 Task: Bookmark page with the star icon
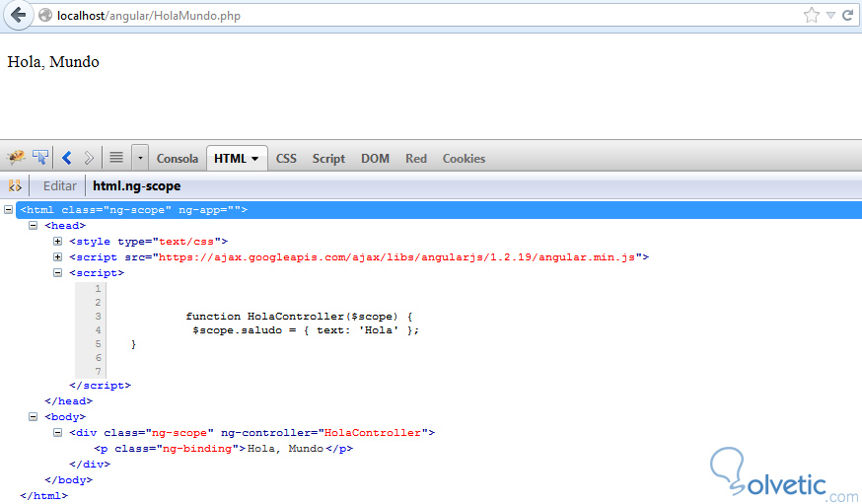point(811,16)
